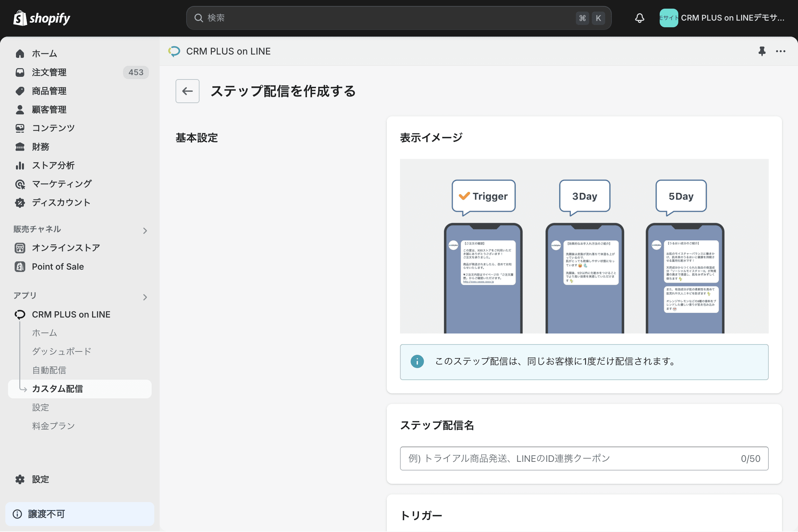Expand the アプリ section
This screenshot has width=798, height=532.
click(145, 297)
